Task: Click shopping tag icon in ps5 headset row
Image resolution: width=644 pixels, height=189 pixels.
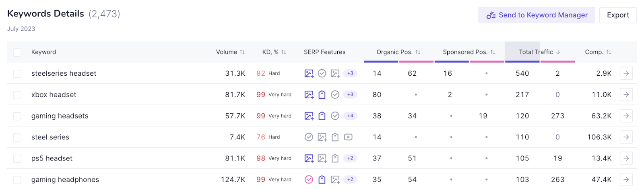Action: (x=335, y=158)
